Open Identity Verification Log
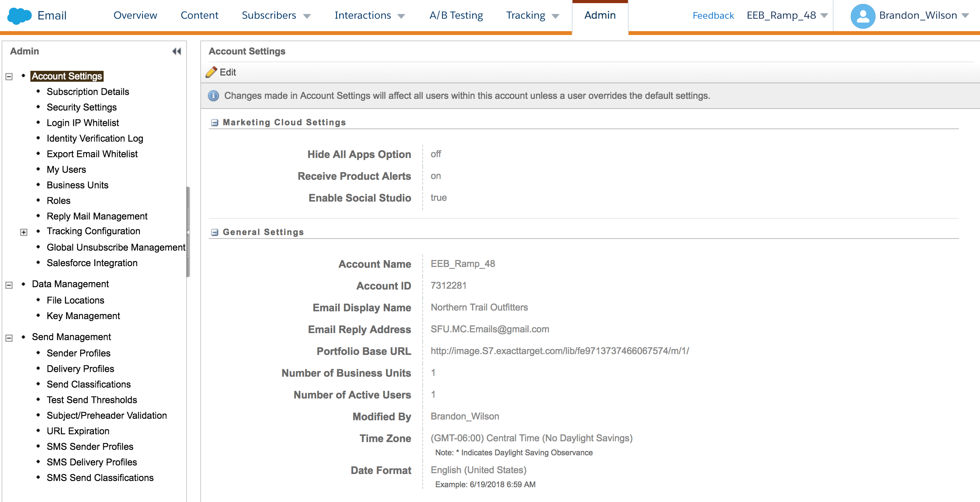Viewport: 980px width, 502px height. (95, 138)
